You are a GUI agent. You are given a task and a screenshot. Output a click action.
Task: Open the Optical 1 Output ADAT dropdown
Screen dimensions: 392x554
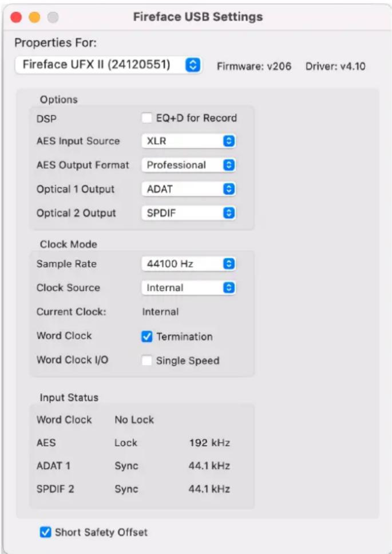point(189,189)
